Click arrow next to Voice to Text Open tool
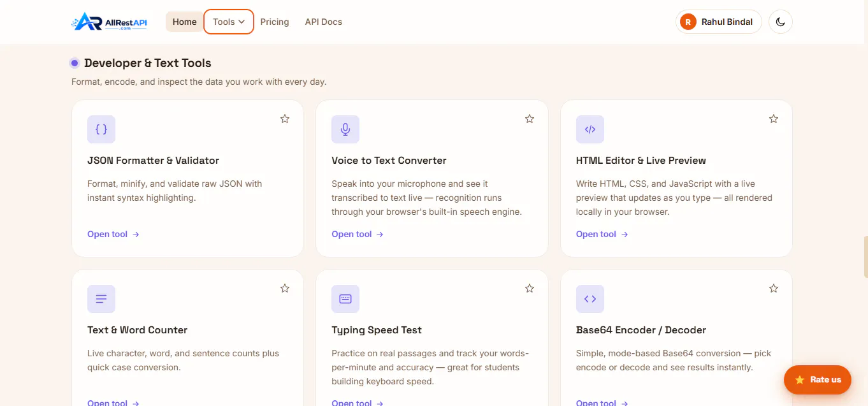This screenshot has width=868, height=406. coord(380,235)
